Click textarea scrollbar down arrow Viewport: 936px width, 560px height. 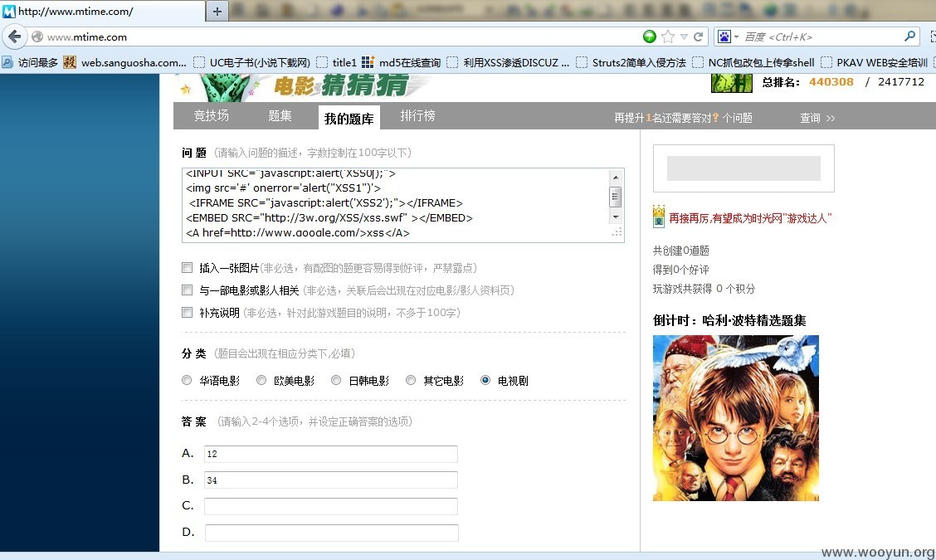[616, 217]
